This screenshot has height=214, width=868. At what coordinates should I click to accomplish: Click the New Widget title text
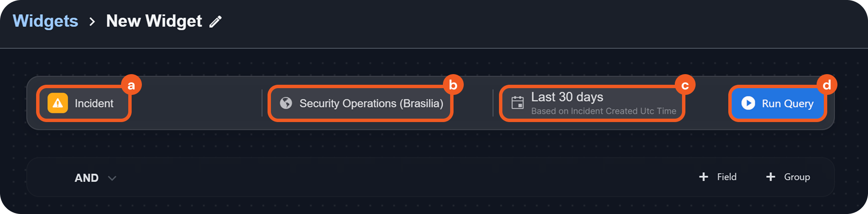154,21
